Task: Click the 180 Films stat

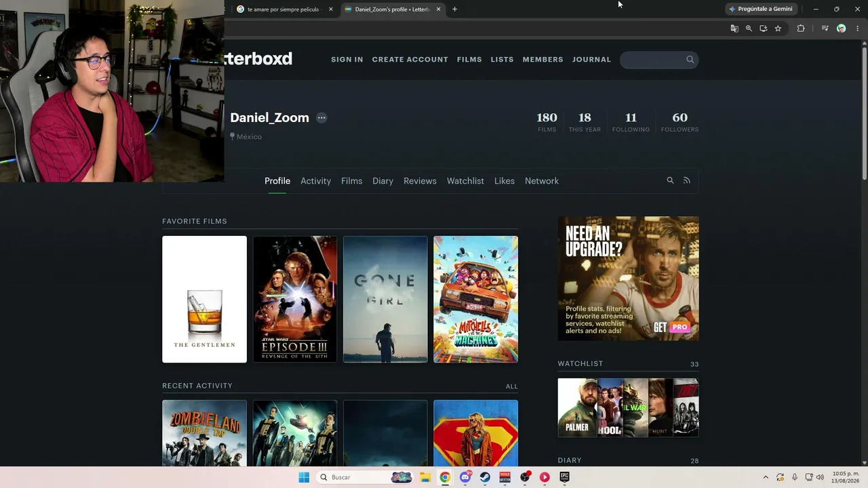Action: [x=547, y=122]
